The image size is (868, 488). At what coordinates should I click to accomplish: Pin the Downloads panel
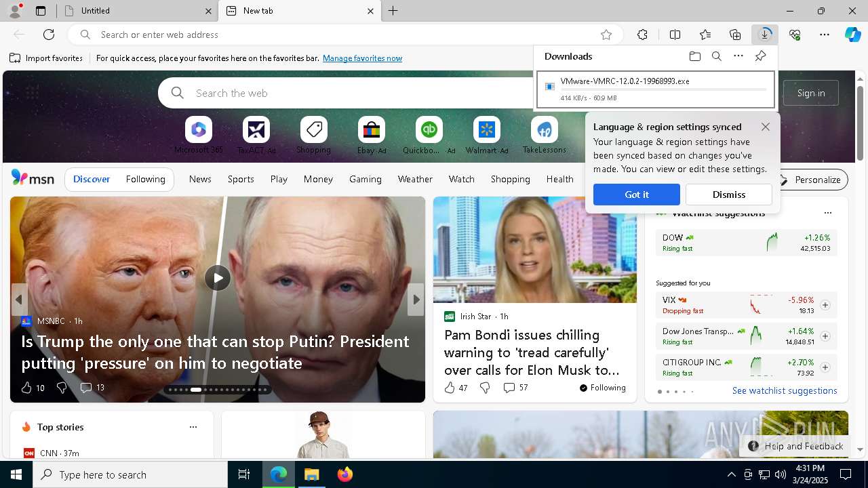tap(760, 56)
